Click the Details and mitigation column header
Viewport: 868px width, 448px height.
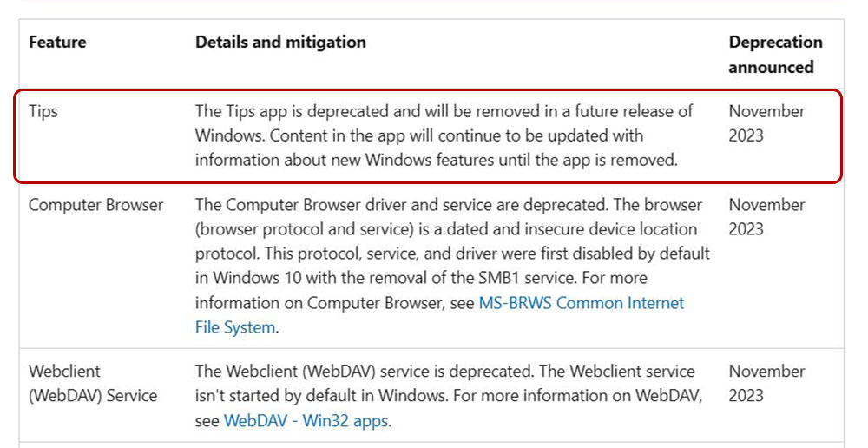[x=280, y=42]
